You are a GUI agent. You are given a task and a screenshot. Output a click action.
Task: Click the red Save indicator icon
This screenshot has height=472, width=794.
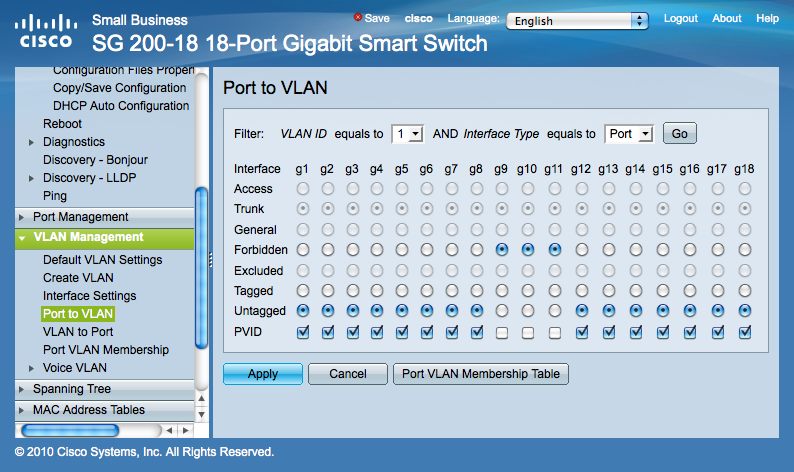pos(358,17)
